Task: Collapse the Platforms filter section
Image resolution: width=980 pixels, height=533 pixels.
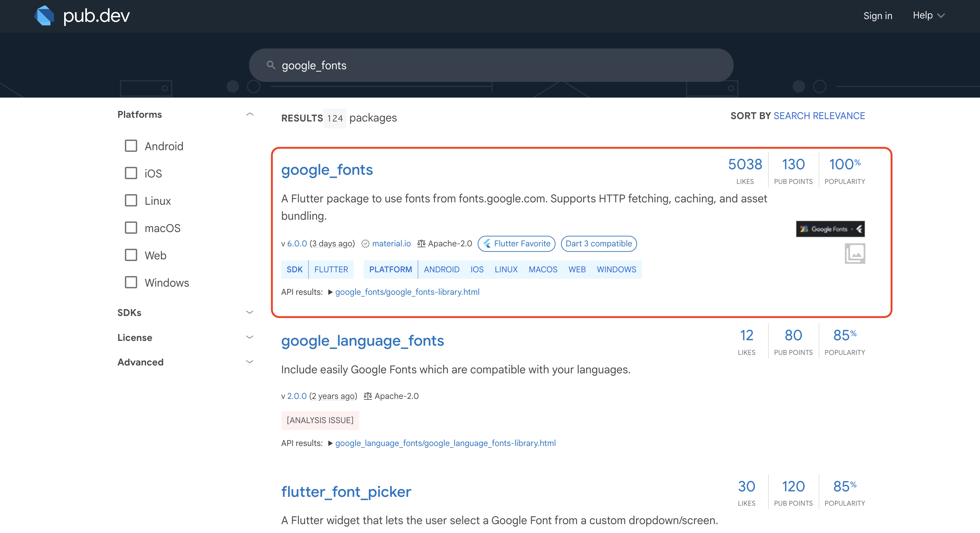Action: point(249,115)
